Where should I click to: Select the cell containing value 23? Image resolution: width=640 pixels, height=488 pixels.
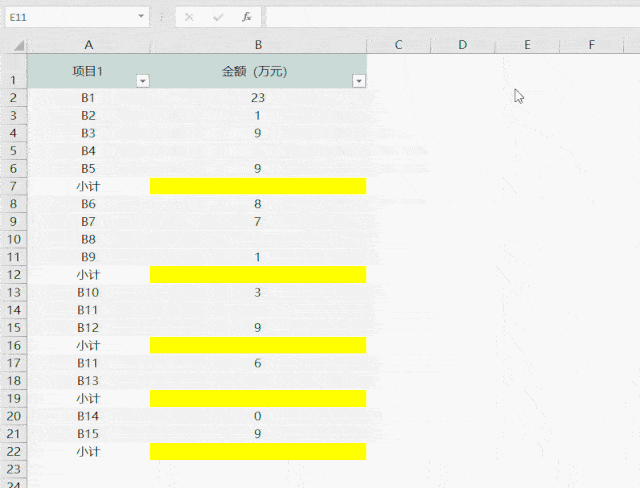pos(258,98)
